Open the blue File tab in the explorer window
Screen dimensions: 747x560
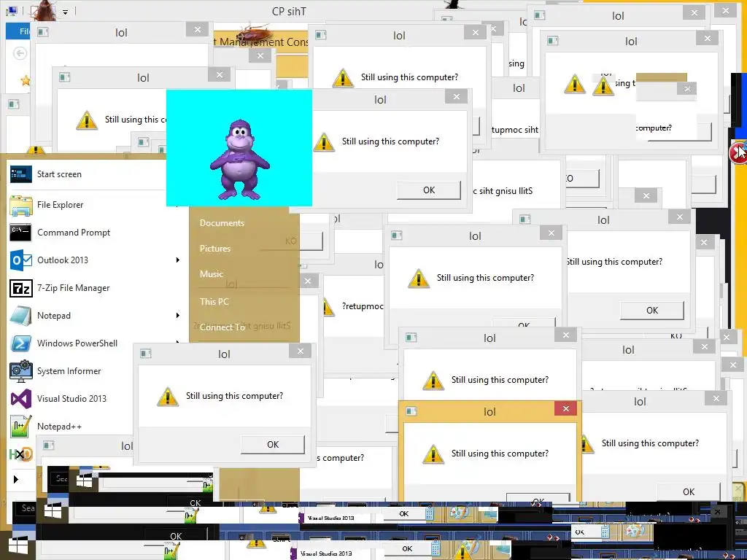[x=18, y=31]
